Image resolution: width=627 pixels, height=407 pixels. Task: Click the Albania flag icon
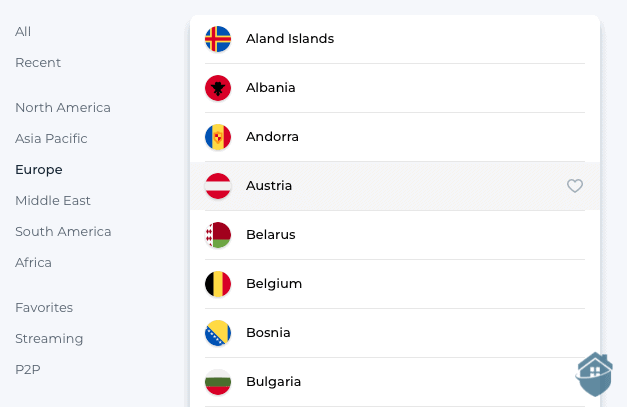coord(218,88)
